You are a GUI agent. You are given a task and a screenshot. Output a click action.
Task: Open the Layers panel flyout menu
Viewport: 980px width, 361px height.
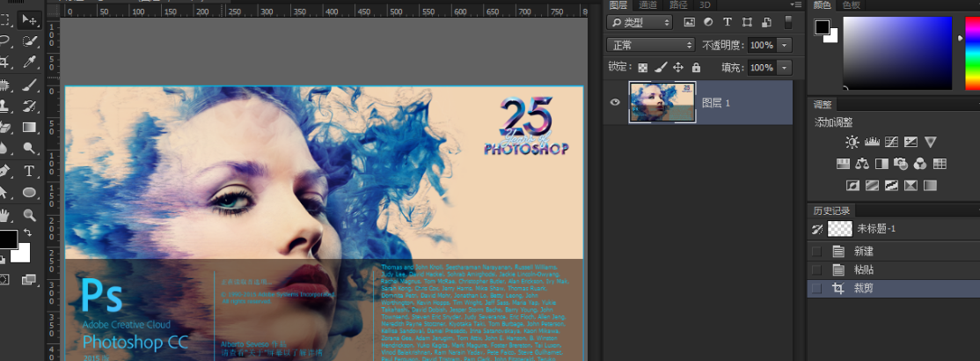795,5
